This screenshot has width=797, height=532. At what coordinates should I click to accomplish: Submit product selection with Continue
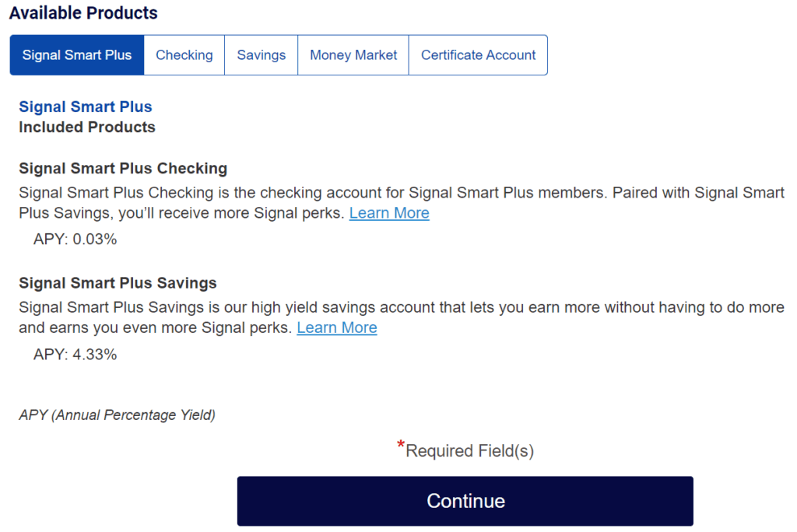[x=465, y=501]
